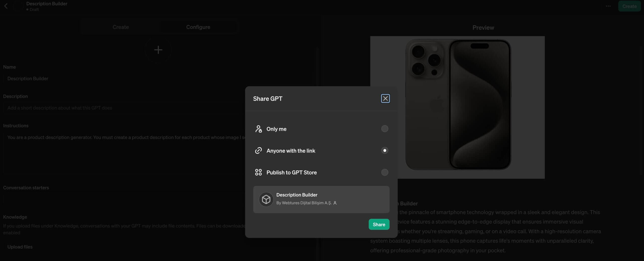This screenshot has height=261, width=644.
Task: Click the Description Builder cube icon
Action: 266,199
